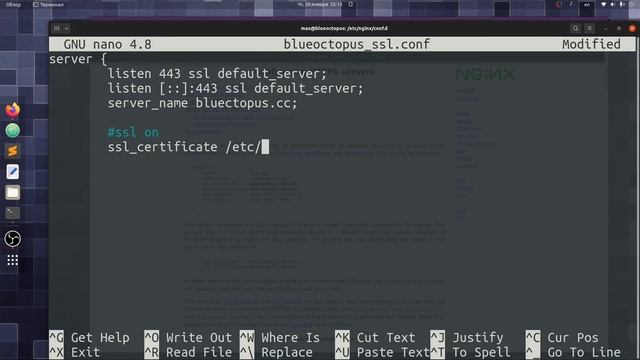
Task: Open OBS Studio from the dock
Action: click(13, 239)
